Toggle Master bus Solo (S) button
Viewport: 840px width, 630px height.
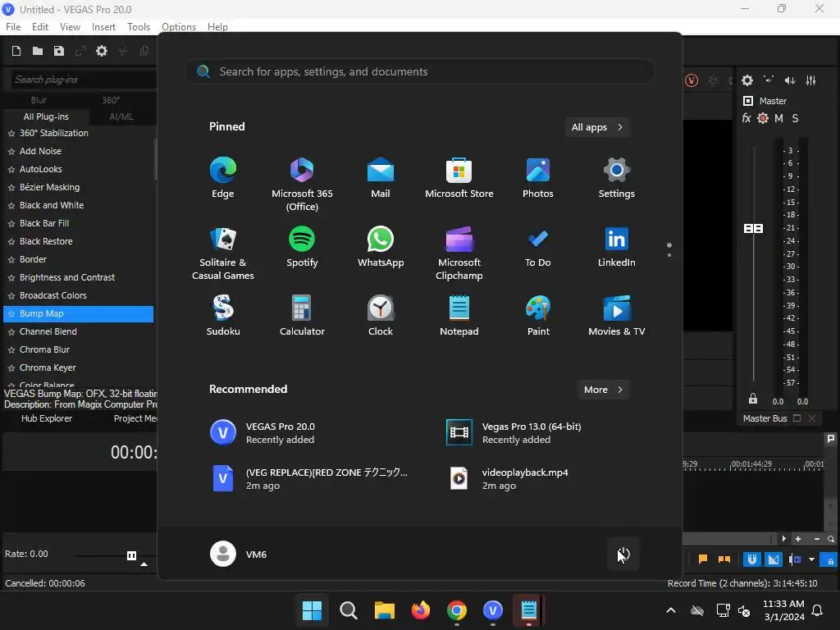coord(795,118)
